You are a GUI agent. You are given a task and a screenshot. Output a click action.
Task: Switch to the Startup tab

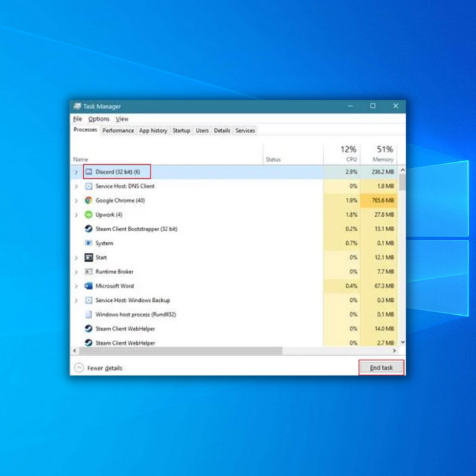pyautogui.click(x=182, y=131)
